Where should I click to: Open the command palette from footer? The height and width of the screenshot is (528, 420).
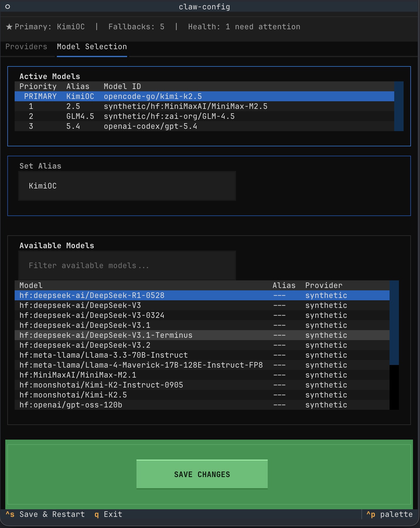coord(390,514)
